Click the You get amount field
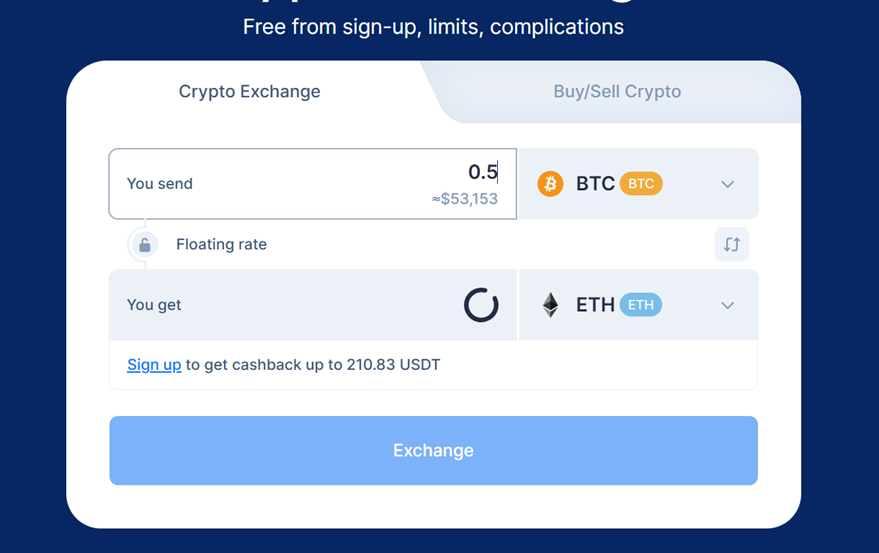 pyautogui.click(x=312, y=305)
